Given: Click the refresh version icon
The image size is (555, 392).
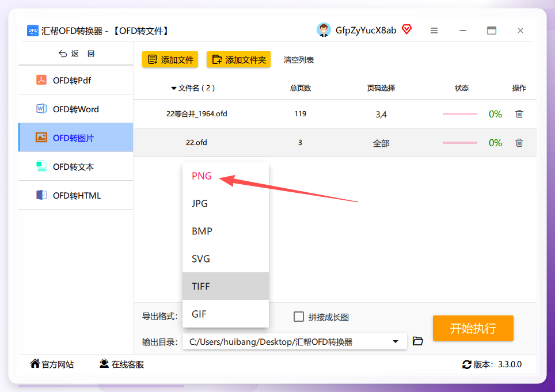Looking at the screenshot, I should coord(466,364).
